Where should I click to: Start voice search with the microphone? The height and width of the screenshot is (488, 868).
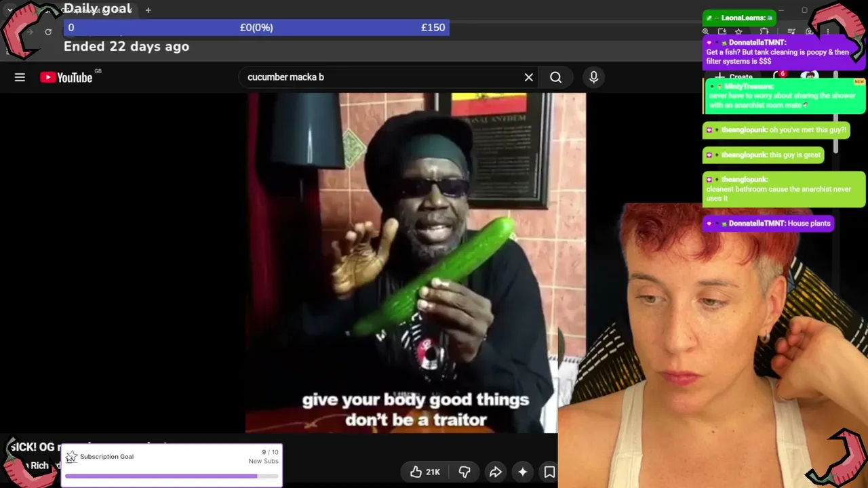(593, 77)
